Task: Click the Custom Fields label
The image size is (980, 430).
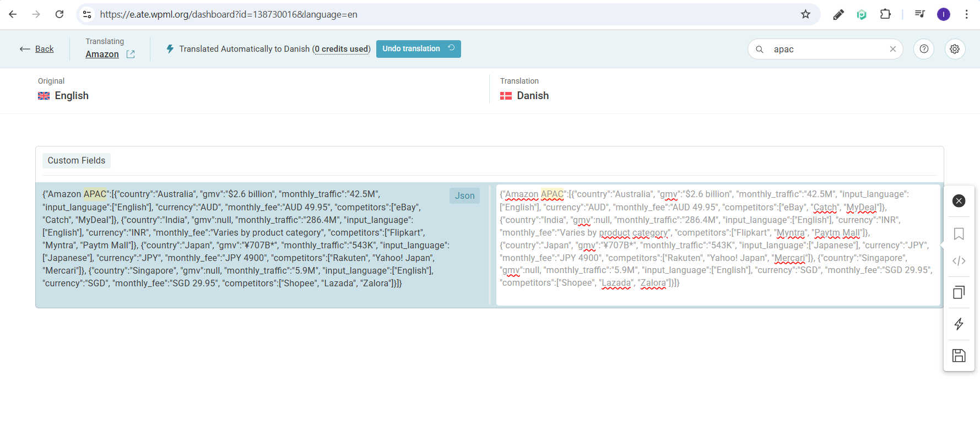Action: [77, 160]
